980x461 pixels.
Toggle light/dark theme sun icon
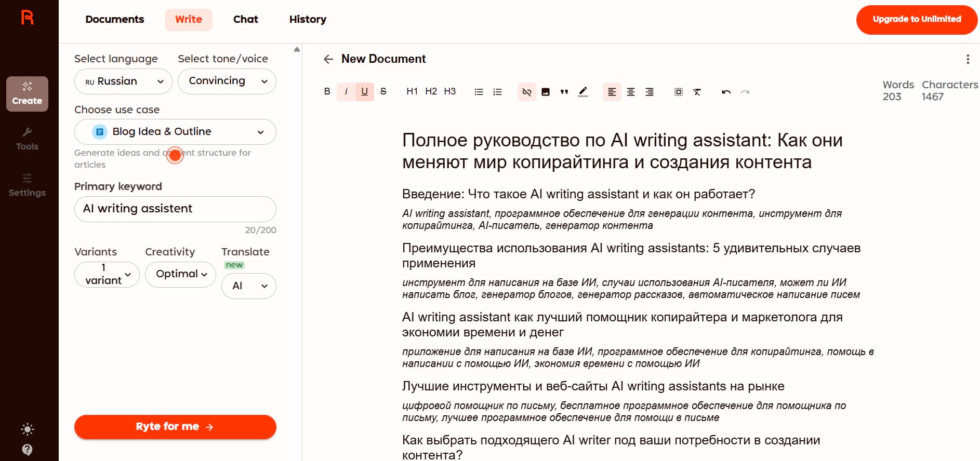28,429
